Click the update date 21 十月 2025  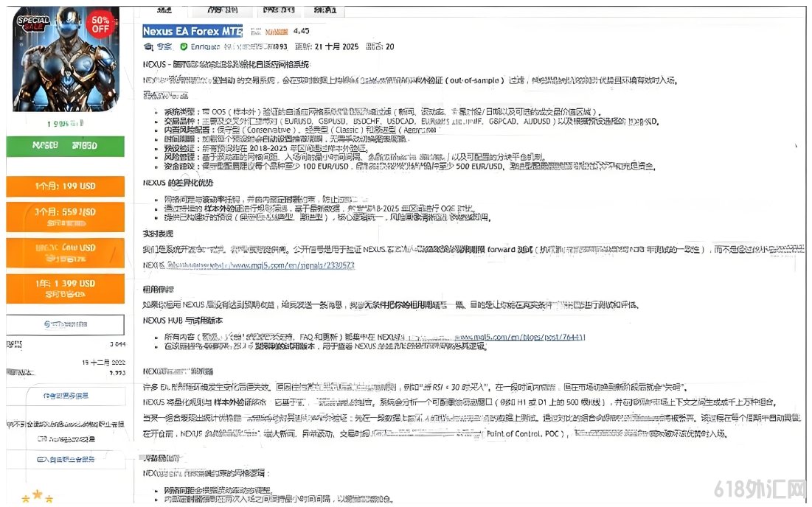(x=336, y=46)
